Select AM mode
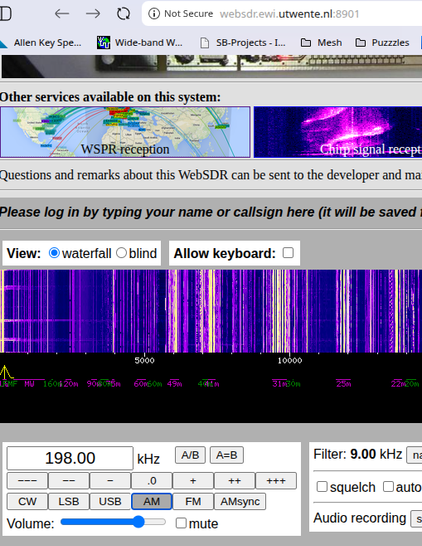Screen dimensions: 422x546 coord(151,501)
